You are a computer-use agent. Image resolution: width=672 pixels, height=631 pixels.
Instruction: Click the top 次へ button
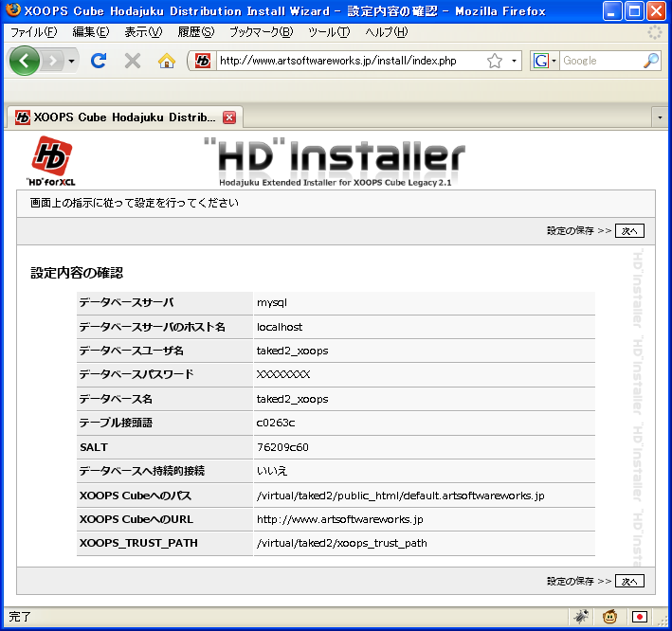[629, 231]
